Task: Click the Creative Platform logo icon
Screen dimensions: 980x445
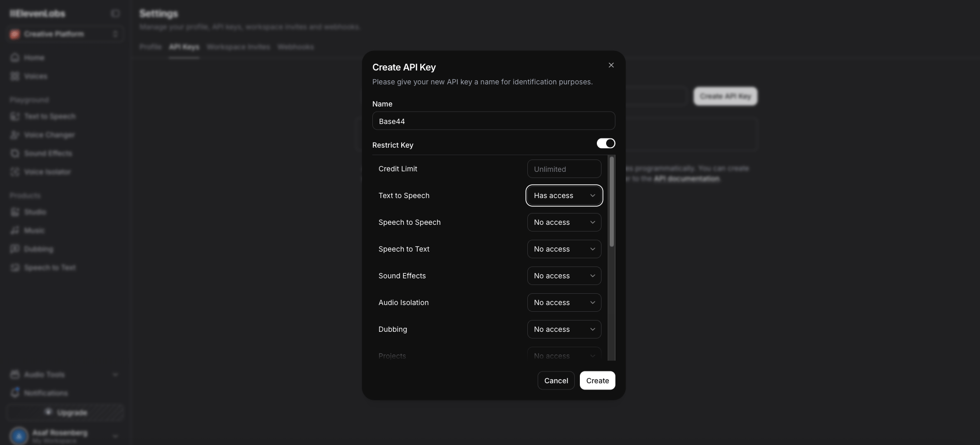Action: pos(15,34)
